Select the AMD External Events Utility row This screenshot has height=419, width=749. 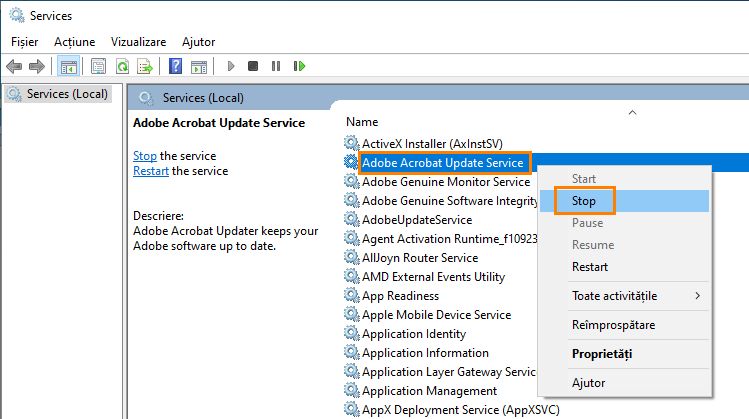[x=433, y=277]
